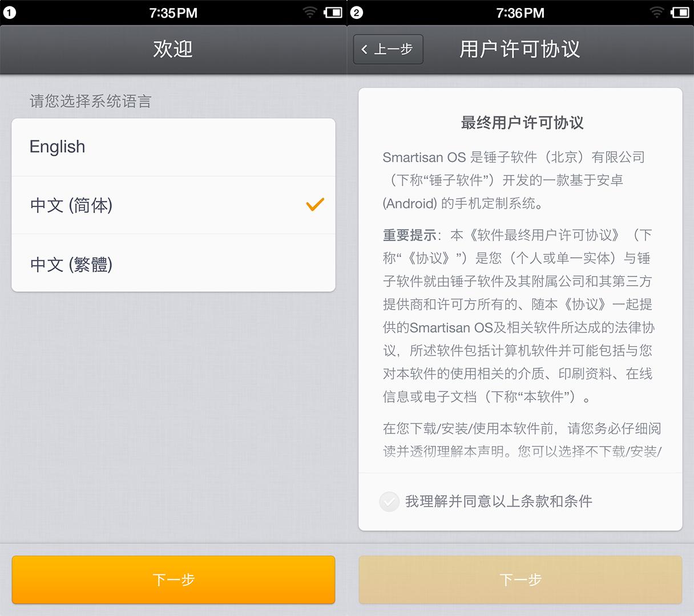The image size is (694, 616).
Task: Tap the Wi-Fi icon on screen two
Action: (x=657, y=13)
